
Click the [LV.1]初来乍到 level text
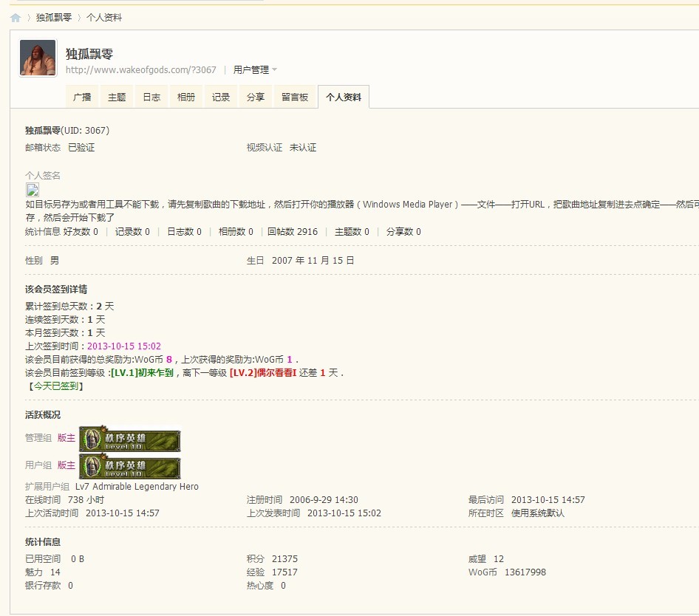click(142, 373)
